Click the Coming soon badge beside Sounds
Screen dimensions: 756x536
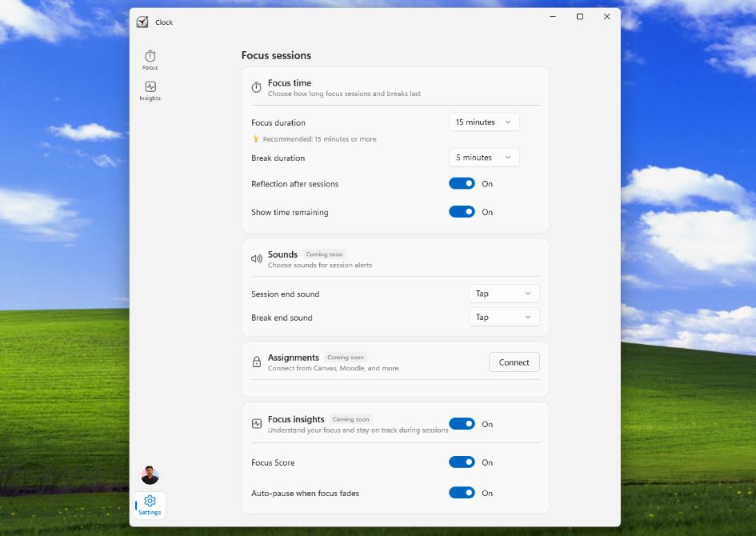pos(325,254)
